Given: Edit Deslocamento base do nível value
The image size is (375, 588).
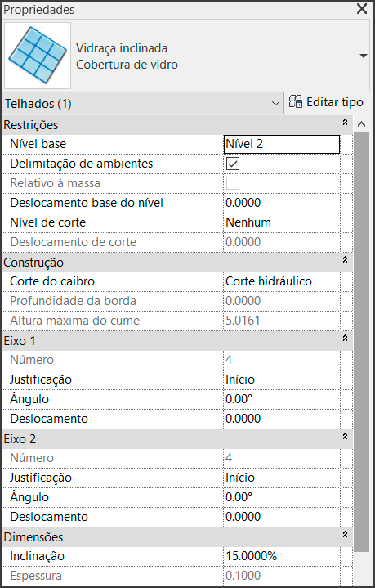Looking at the screenshot, I should point(282,203).
